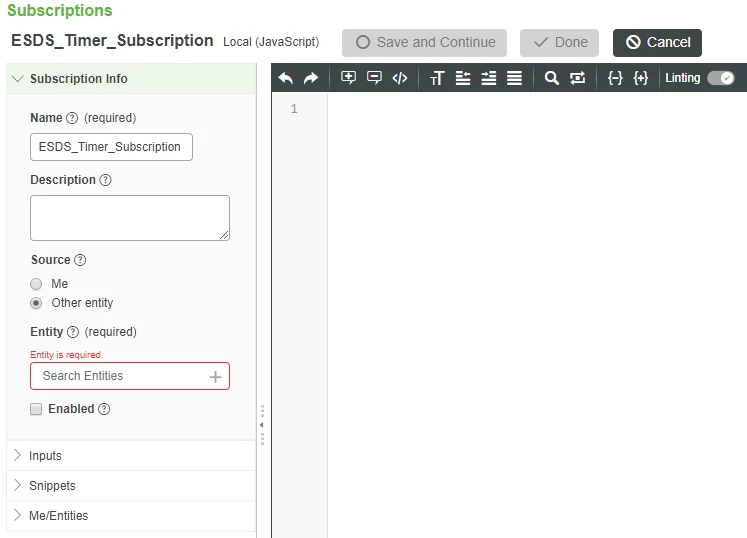Check the Enabled checkbox
The height and width of the screenshot is (538, 747).
[x=36, y=409]
